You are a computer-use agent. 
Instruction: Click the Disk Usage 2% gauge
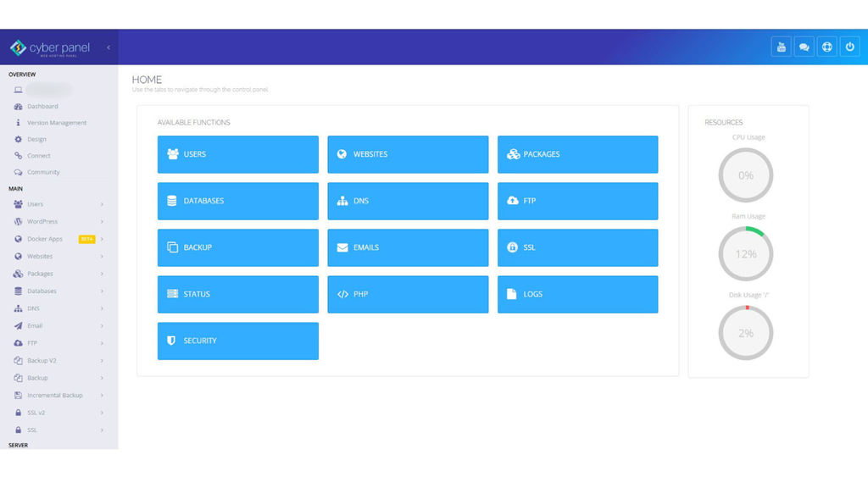(x=746, y=333)
